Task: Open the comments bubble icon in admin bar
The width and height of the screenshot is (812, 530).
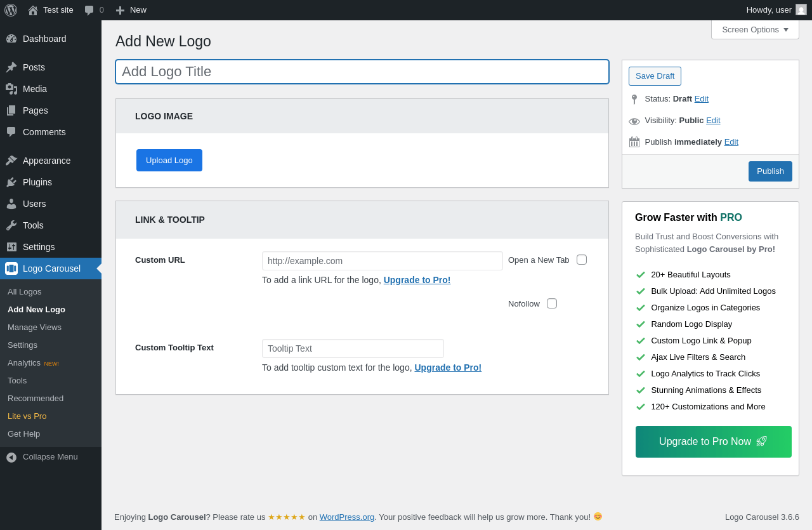Action: click(89, 10)
